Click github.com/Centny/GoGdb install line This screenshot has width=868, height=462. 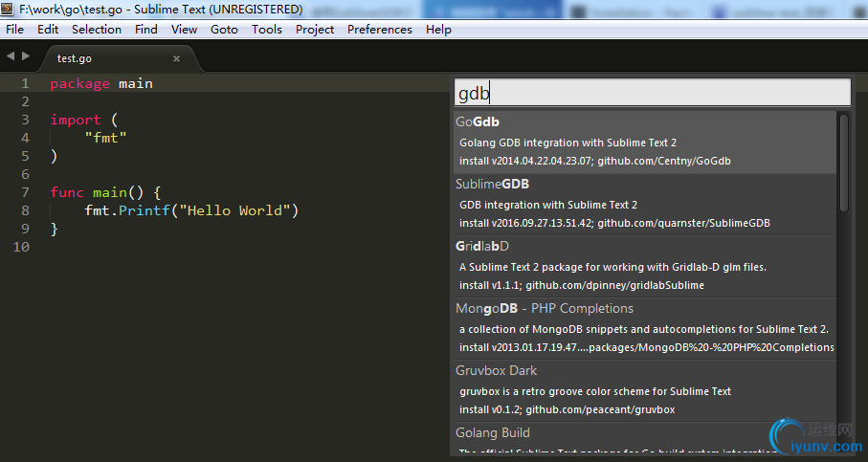click(x=595, y=161)
